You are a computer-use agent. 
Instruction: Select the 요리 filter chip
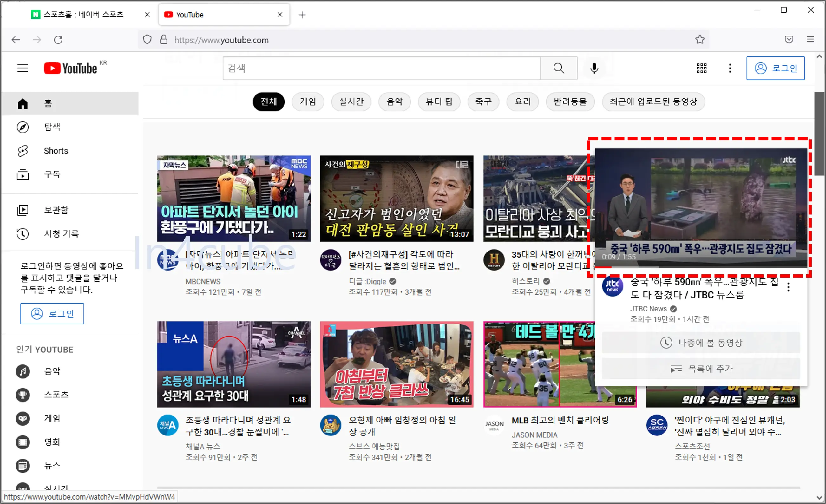click(x=522, y=101)
